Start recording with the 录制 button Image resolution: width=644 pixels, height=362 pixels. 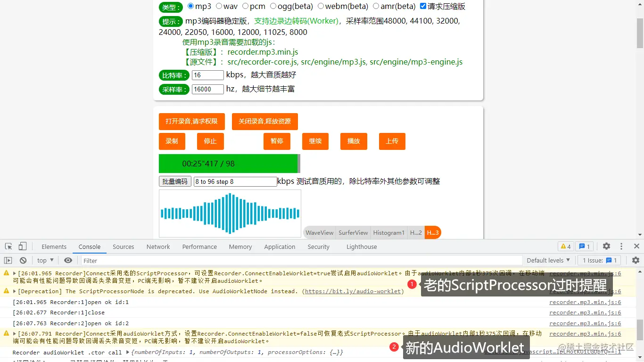click(x=172, y=141)
